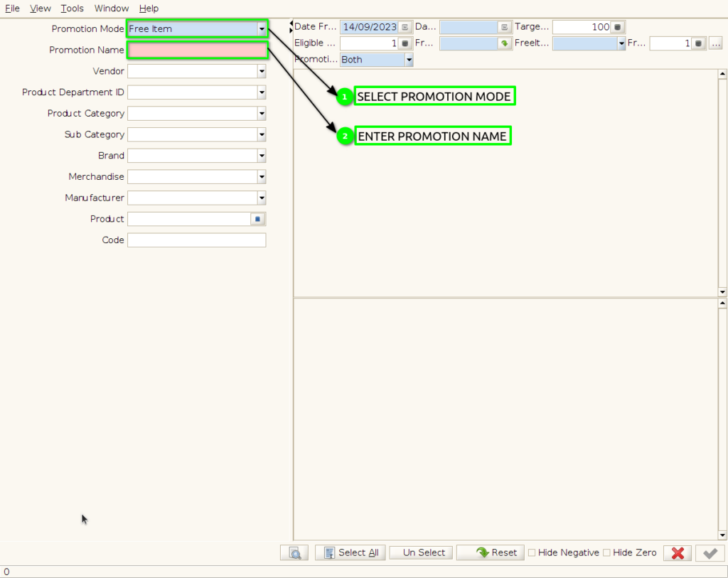Viewport: 728px width, 578px height.
Task: Click lower table scrollbar down arrow
Action: pyautogui.click(x=722, y=535)
